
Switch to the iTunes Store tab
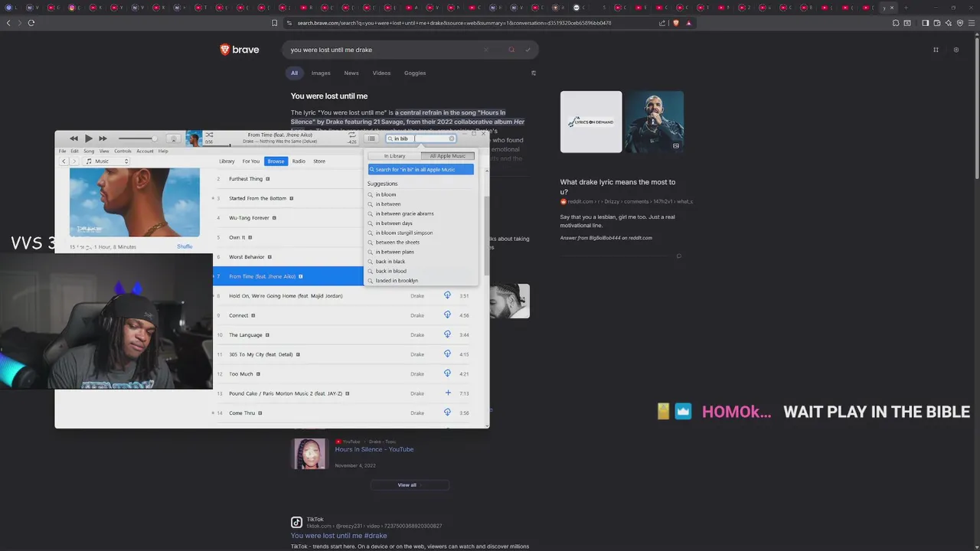319,161
